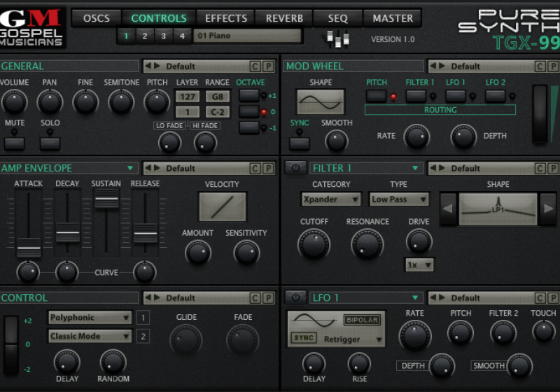Open the filter type Low Pass dropdown
This screenshot has height=392, width=560.
pos(399,199)
